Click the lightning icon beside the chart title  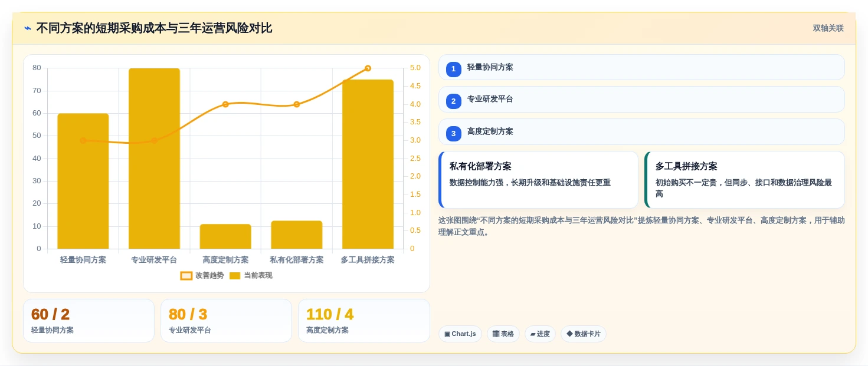28,28
